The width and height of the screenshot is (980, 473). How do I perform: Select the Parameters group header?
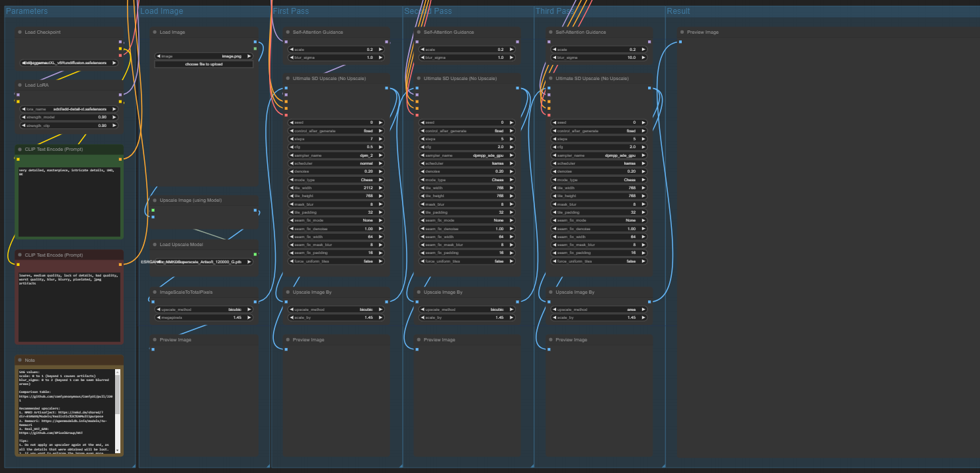(x=26, y=11)
